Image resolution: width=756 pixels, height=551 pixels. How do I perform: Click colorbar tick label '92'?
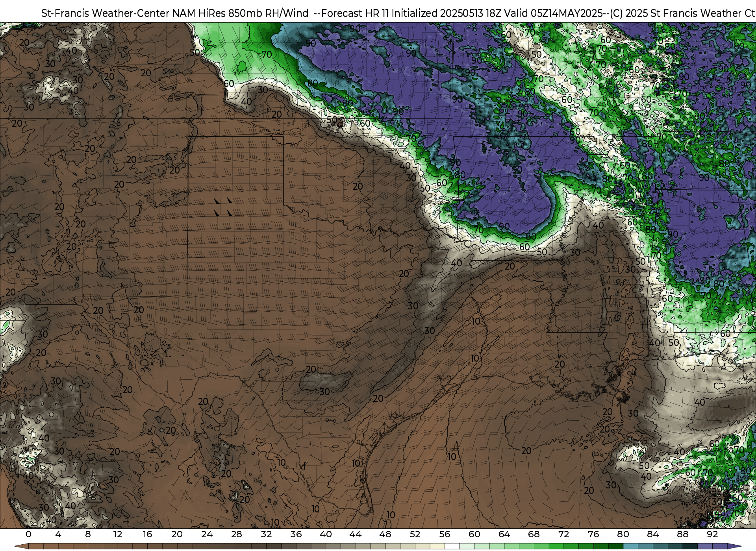click(712, 534)
